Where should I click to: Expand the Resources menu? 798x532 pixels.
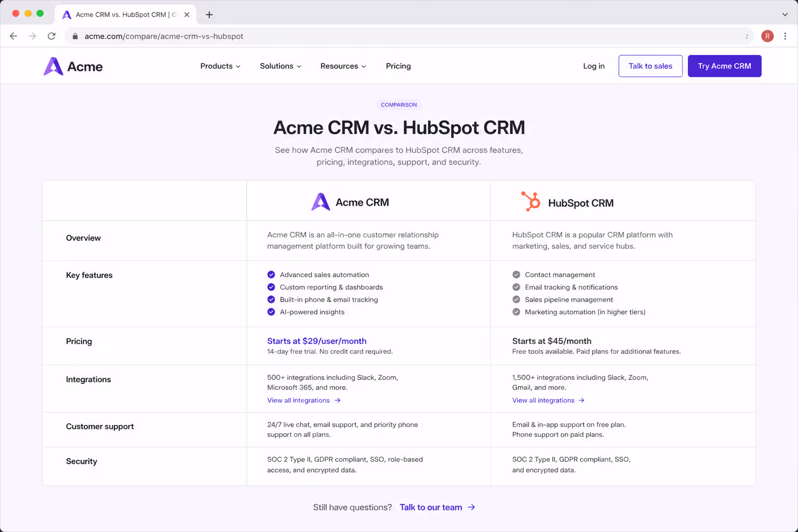click(x=343, y=66)
